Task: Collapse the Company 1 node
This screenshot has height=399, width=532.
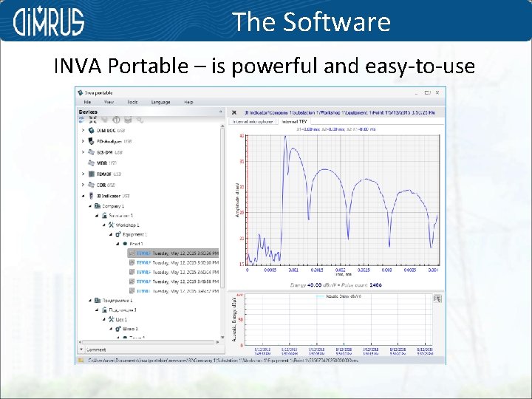Action: (x=90, y=206)
